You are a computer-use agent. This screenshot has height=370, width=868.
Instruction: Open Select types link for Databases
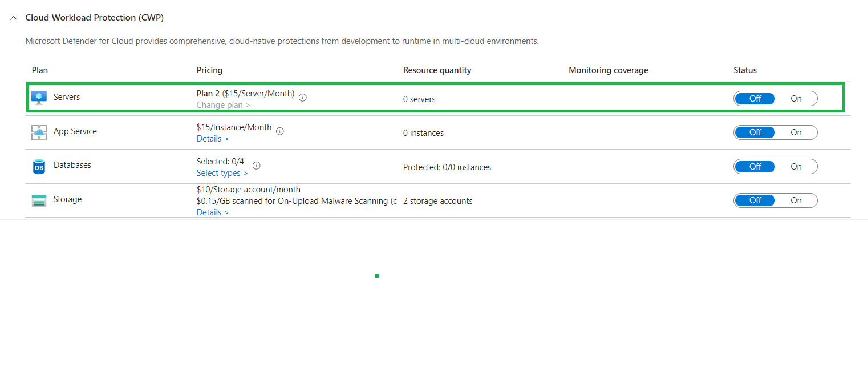[x=222, y=173]
